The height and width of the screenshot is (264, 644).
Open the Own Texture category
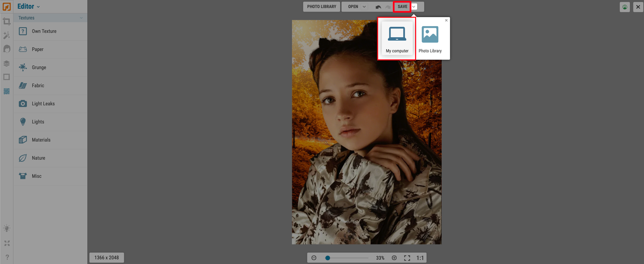[x=50, y=31]
